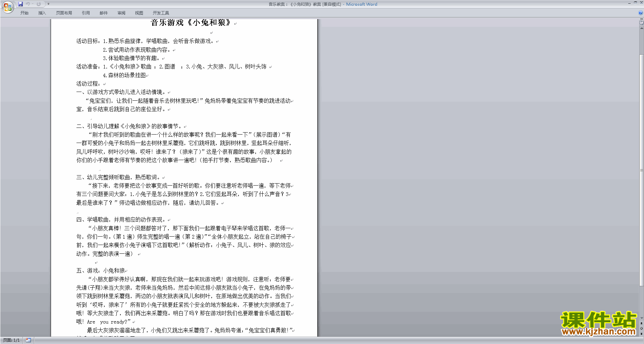Viewport: 644px width, 344px height.
Task: Open Word Help with the question mark
Action: coord(641,13)
